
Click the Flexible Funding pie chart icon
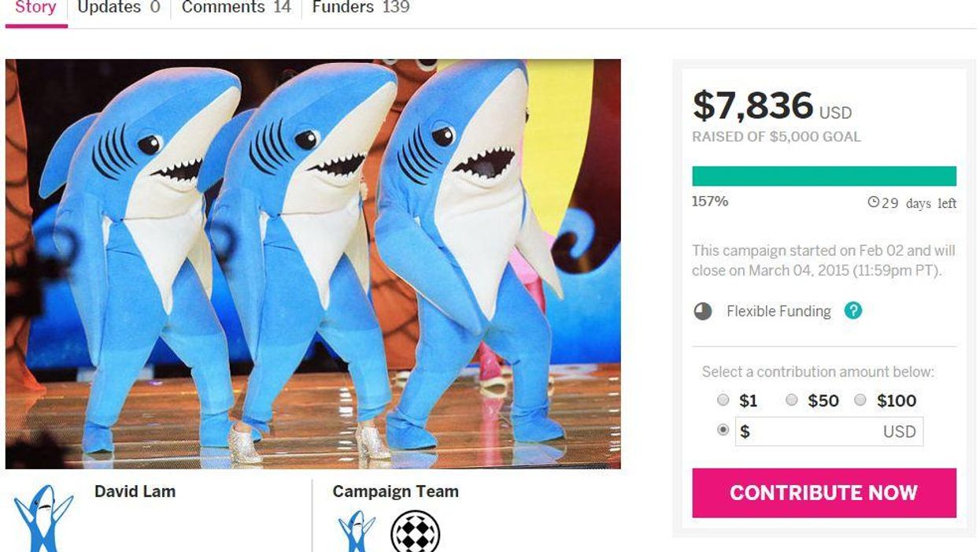point(703,311)
